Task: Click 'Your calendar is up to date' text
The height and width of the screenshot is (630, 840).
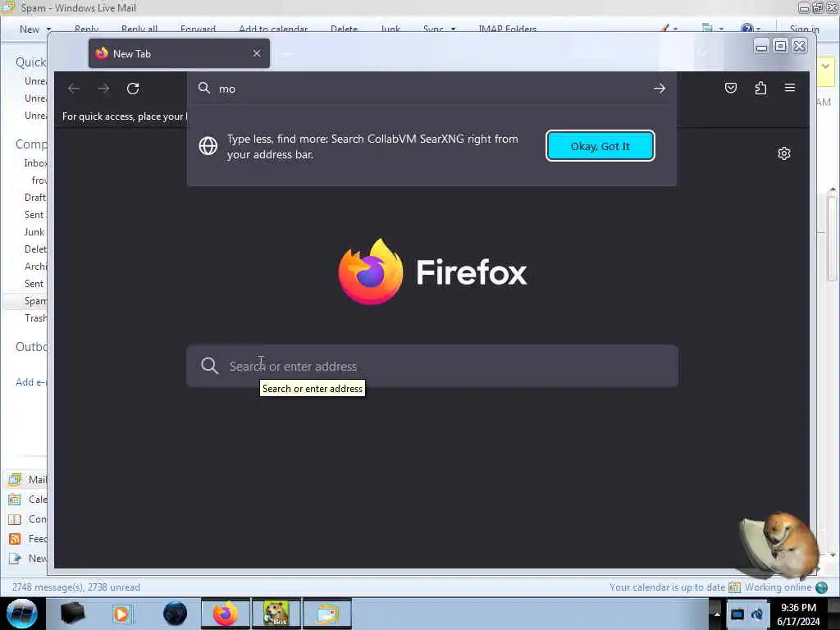Action: click(667, 587)
